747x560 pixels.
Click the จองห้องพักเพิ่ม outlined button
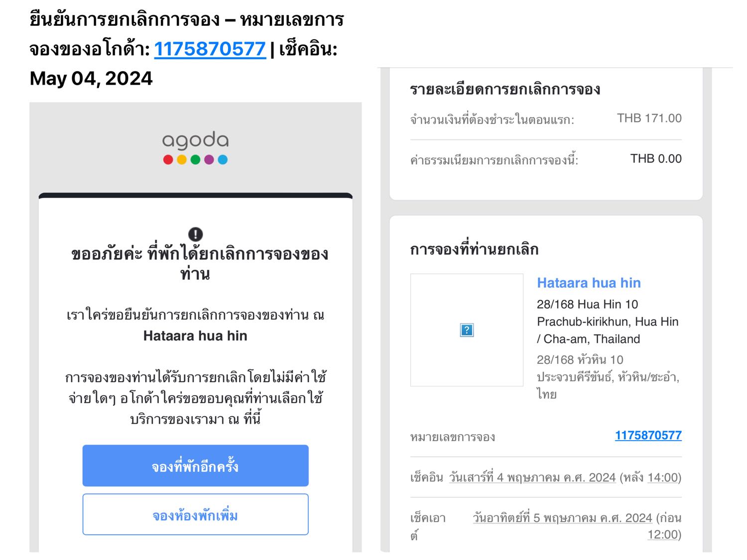click(195, 515)
